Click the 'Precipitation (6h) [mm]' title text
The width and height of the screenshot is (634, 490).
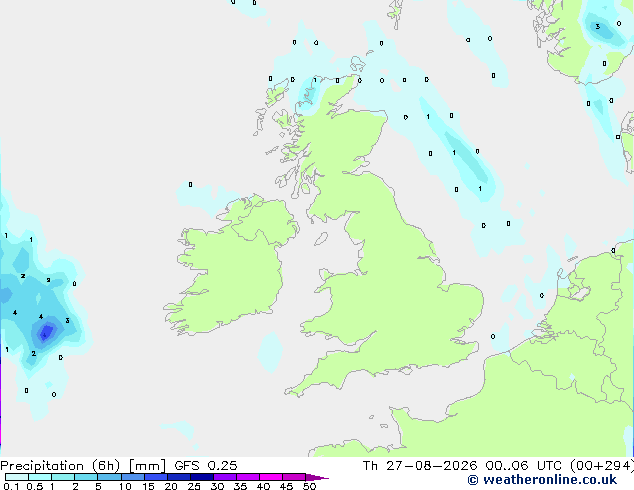click(83, 466)
